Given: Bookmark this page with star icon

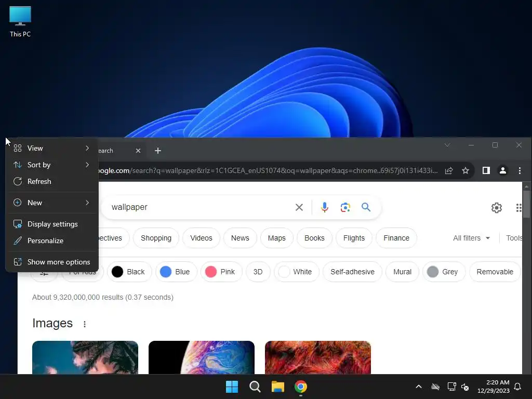Looking at the screenshot, I should point(465,170).
